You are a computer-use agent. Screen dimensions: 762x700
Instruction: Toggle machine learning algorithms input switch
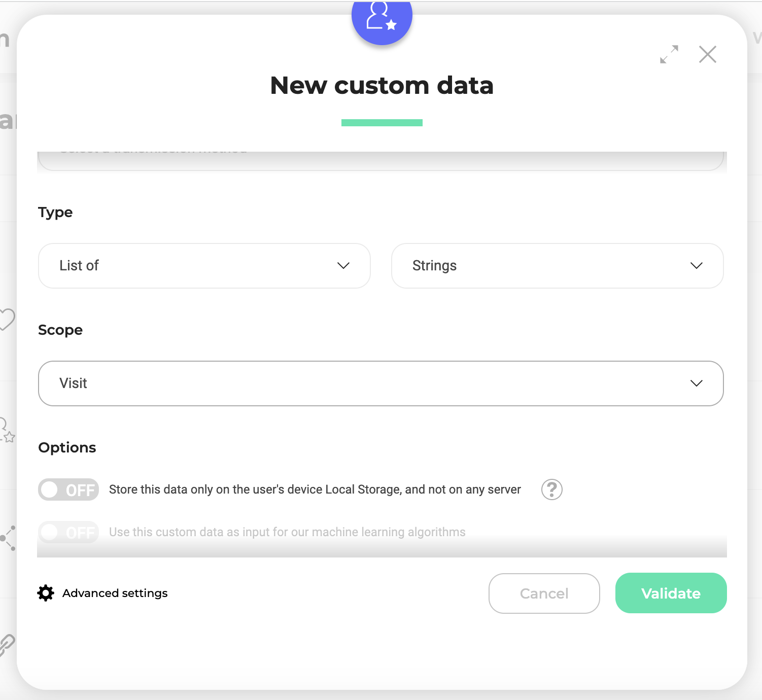(68, 532)
